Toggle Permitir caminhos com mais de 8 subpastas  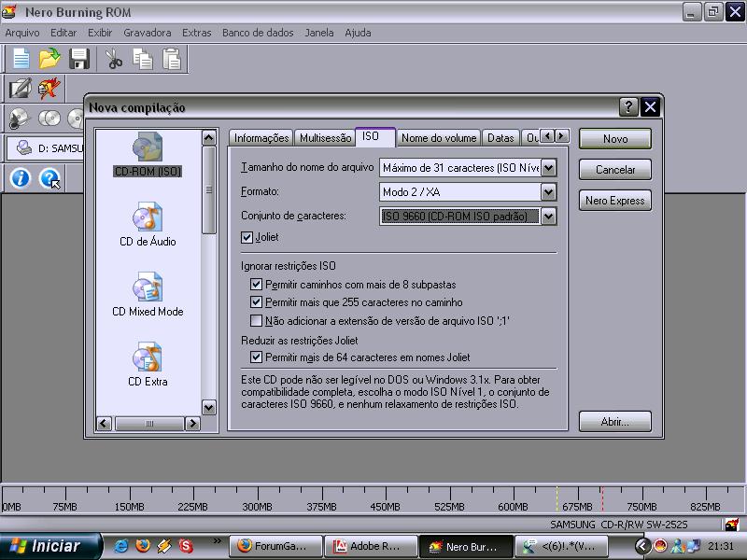256,285
